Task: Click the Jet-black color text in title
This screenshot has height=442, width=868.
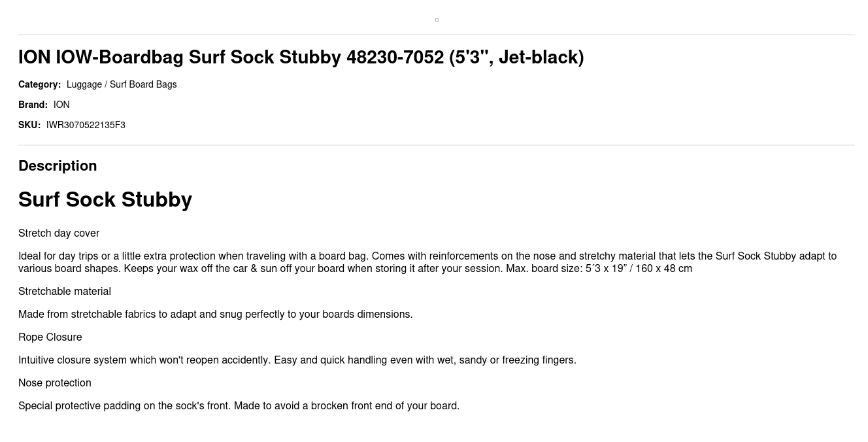Action: pyautogui.click(x=537, y=57)
